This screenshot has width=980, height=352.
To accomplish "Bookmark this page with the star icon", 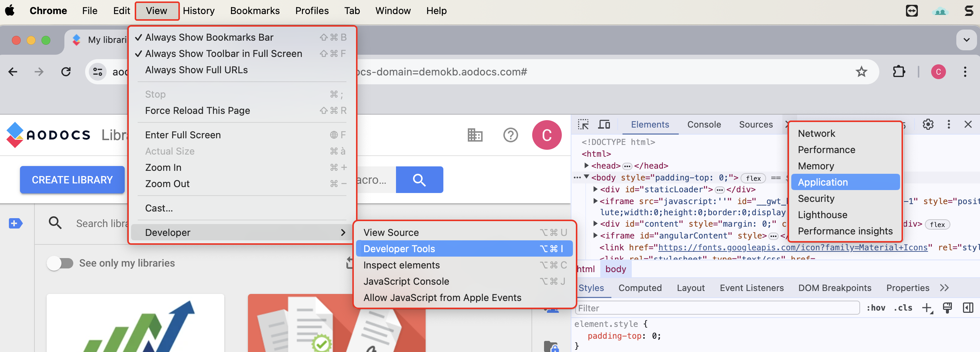I will [x=861, y=71].
